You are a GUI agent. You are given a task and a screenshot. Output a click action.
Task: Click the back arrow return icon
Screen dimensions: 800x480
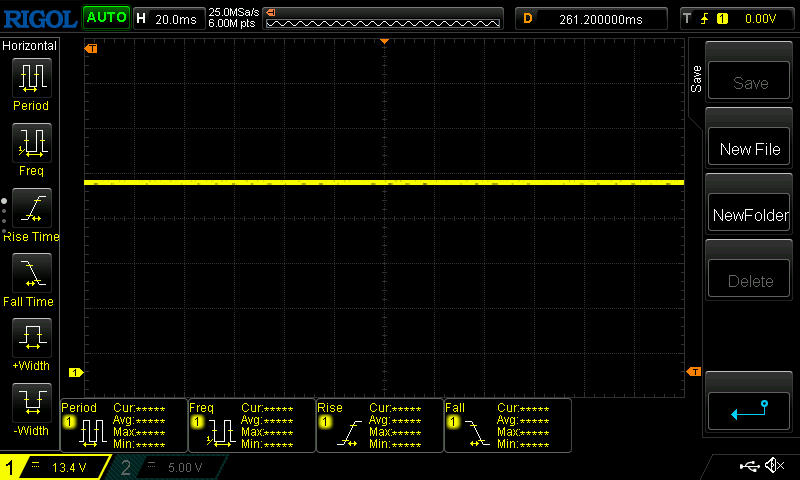pyautogui.click(x=749, y=409)
